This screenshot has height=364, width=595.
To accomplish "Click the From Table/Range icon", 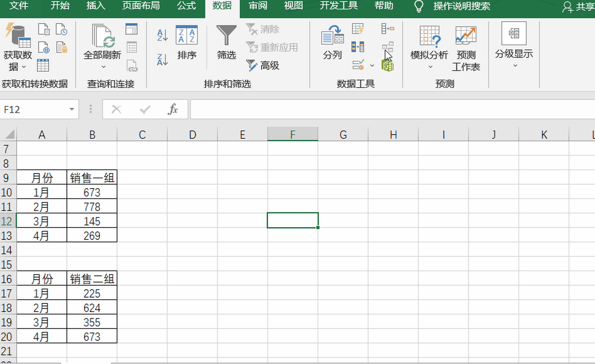I will (x=43, y=65).
